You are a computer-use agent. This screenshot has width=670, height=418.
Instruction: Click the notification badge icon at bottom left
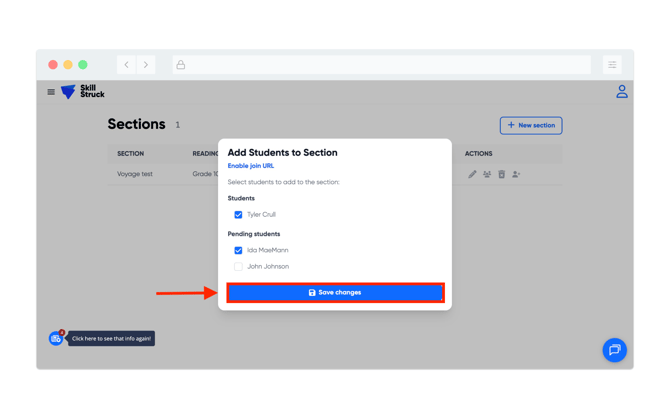pyautogui.click(x=56, y=339)
